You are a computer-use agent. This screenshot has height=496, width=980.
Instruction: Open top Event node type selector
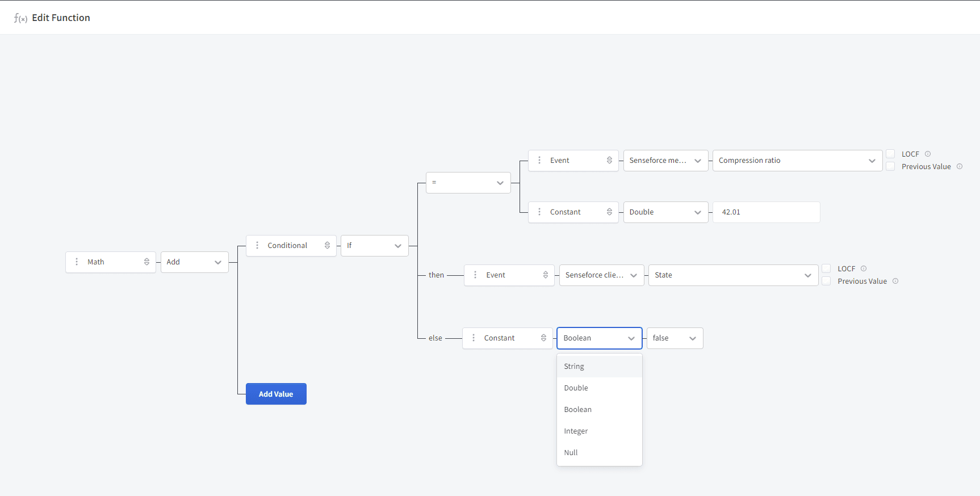(609, 160)
